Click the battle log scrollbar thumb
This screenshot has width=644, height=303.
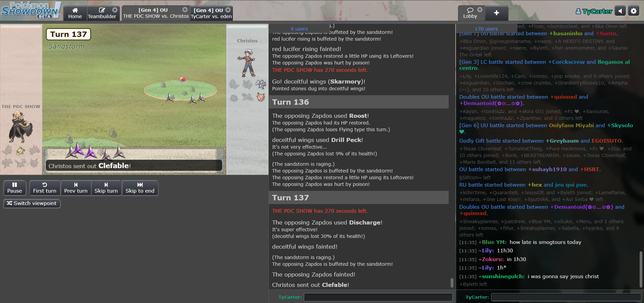[x=452, y=283]
